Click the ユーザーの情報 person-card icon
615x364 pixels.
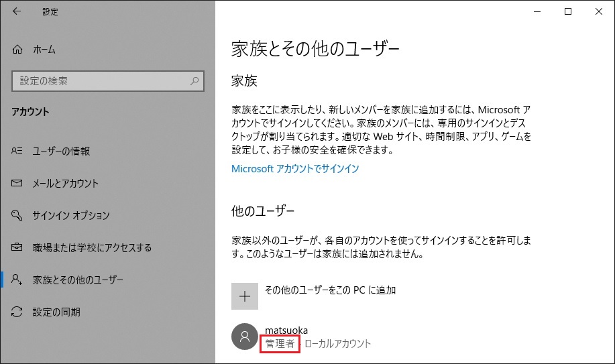[17, 151]
